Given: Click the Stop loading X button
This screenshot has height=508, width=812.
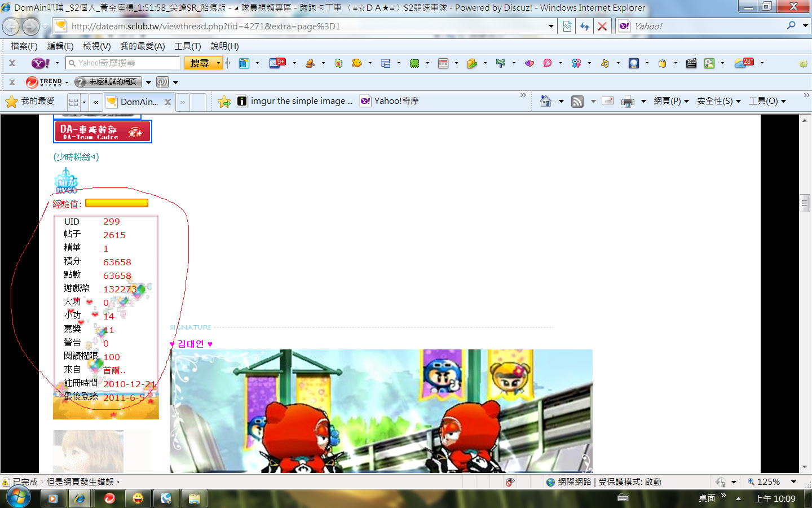Looking at the screenshot, I should coord(602,27).
